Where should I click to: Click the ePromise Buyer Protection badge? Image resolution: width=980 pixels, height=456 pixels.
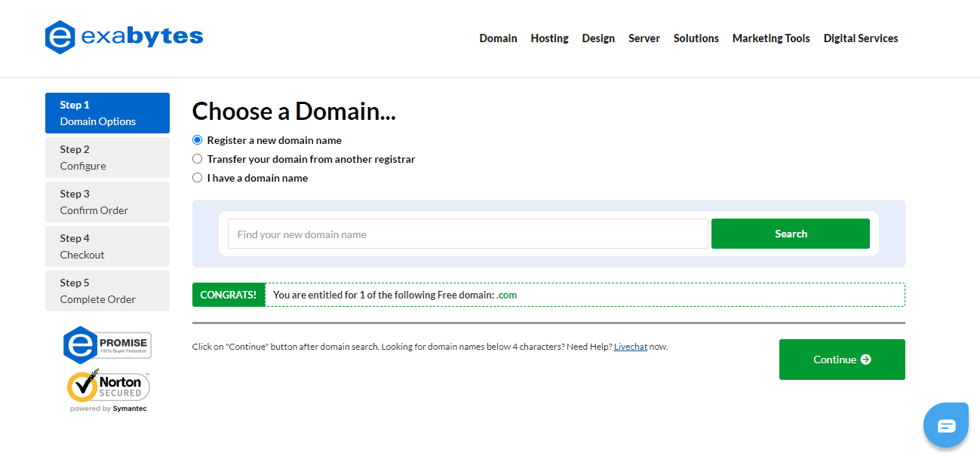[x=107, y=344]
